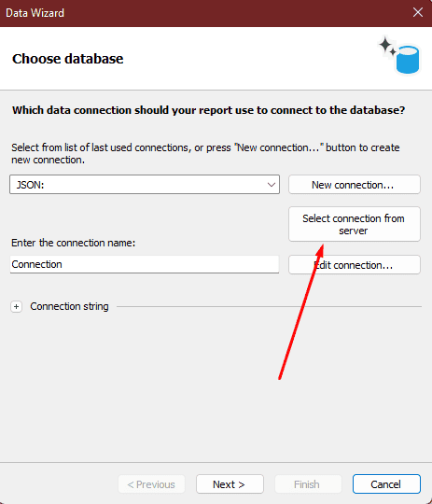The width and height of the screenshot is (432, 504).
Task: Select the JSON: combo box field
Action: point(145,185)
